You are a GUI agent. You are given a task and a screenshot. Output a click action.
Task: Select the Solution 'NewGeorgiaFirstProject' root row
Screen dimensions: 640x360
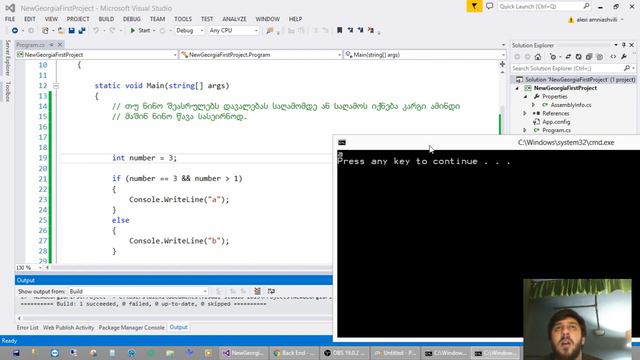click(x=574, y=80)
